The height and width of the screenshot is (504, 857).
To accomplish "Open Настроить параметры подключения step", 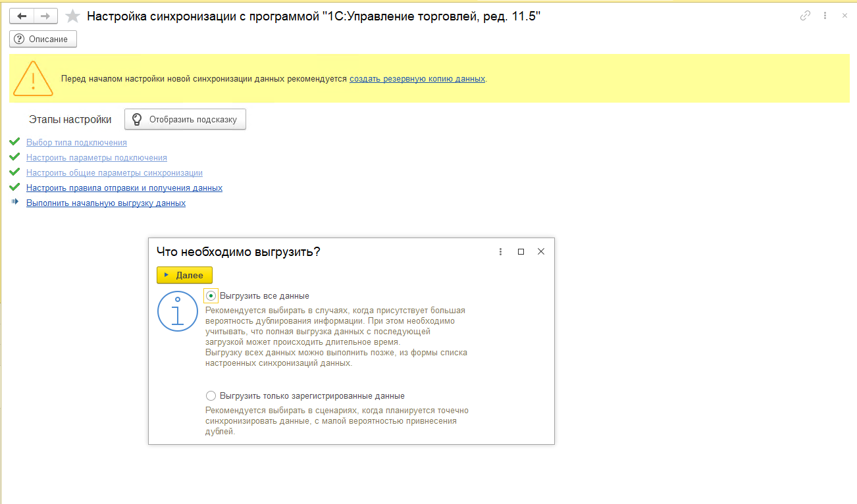I will 97,158.
